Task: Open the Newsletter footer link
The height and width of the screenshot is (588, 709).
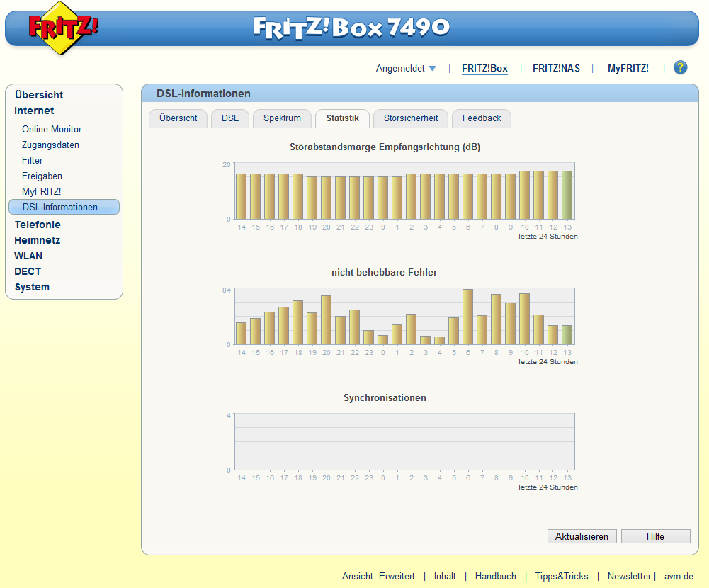Action: click(629, 576)
